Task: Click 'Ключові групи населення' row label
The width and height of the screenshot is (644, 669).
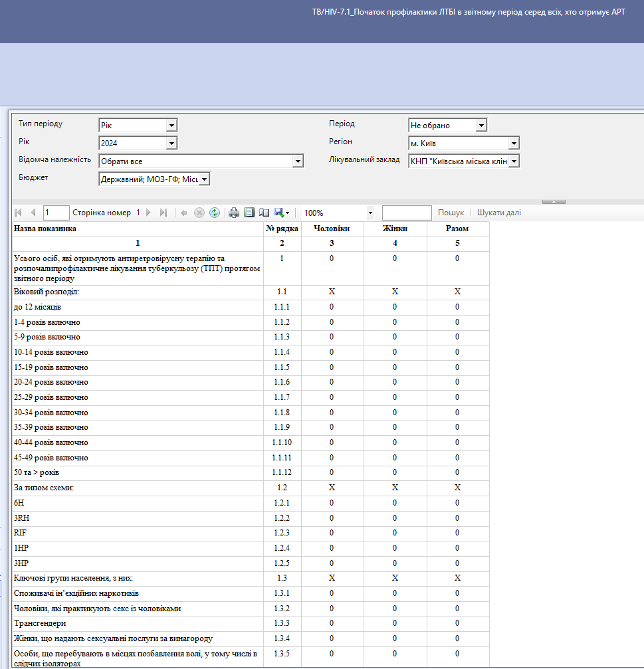Action: [x=73, y=578]
